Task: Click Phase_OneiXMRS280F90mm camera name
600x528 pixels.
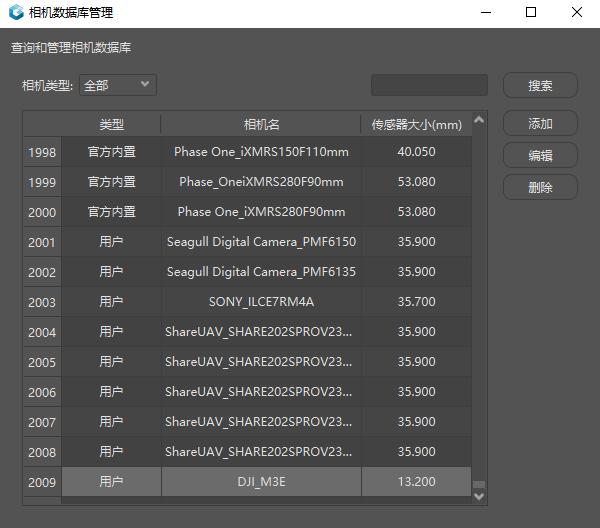Action: pyautogui.click(x=261, y=182)
